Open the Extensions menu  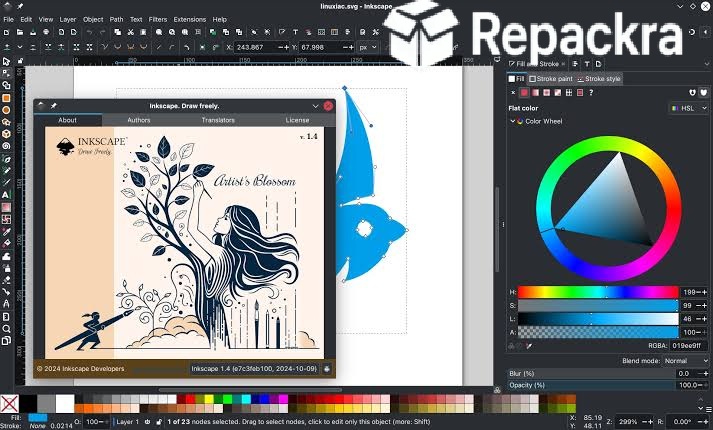tap(190, 20)
